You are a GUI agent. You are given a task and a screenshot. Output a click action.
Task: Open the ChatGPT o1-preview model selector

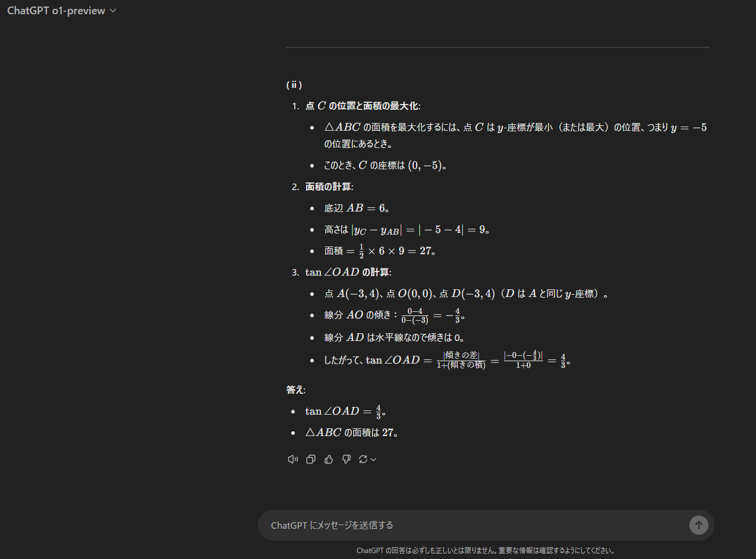62,11
